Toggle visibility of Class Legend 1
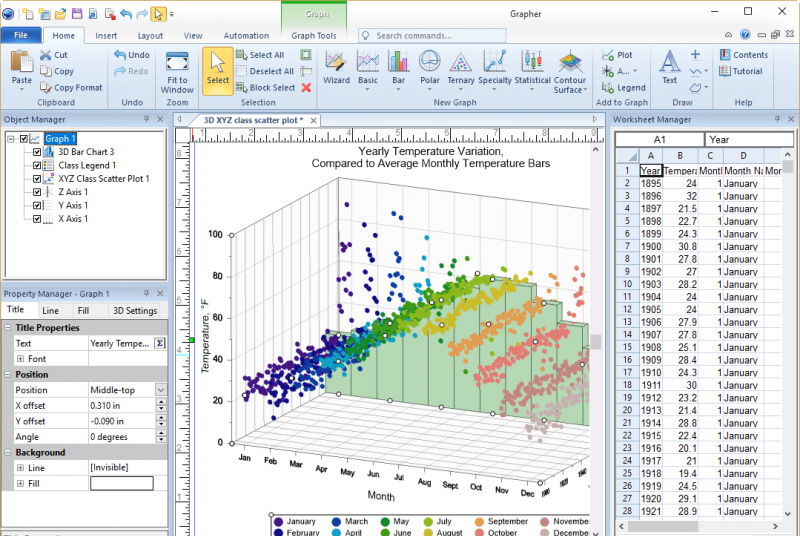The height and width of the screenshot is (536, 800). [x=37, y=165]
